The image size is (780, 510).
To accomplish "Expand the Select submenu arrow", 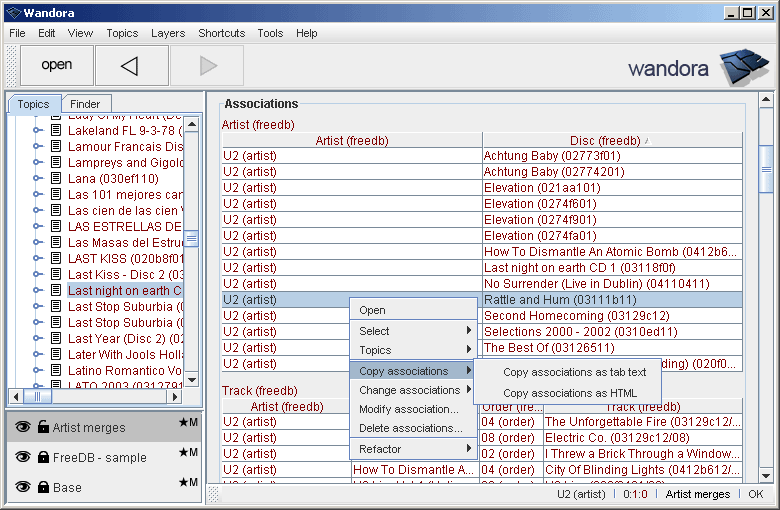I will [469, 330].
